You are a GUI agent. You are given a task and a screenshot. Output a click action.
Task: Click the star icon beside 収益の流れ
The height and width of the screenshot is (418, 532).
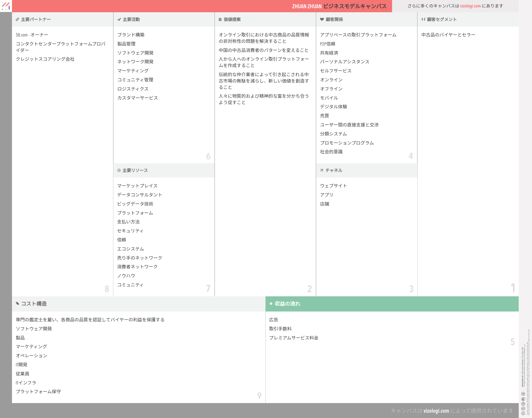[271, 304]
